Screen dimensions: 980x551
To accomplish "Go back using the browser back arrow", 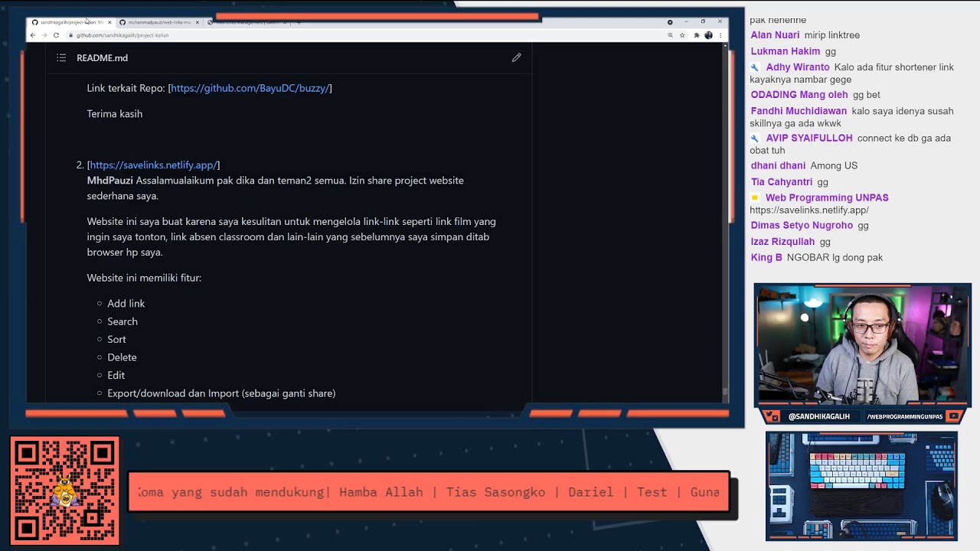I will 33,35.
